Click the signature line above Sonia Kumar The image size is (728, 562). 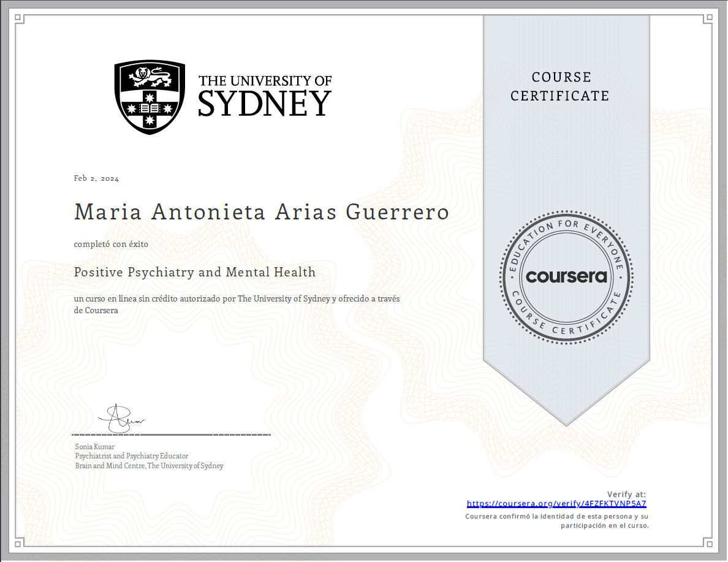point(172,435)
